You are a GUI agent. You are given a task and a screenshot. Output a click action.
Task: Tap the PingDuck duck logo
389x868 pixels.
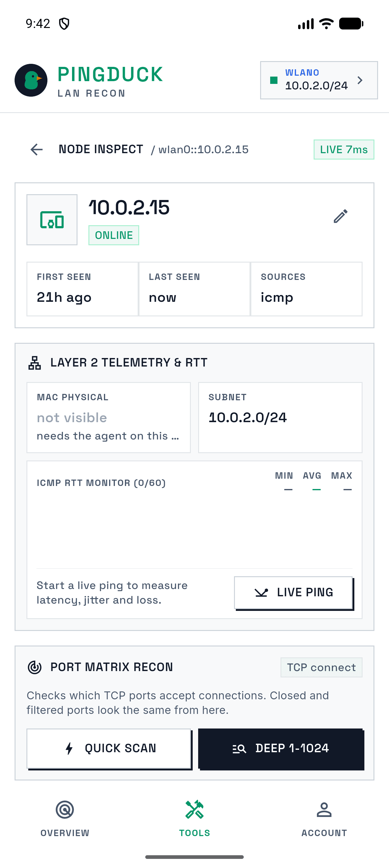pyautogui.click(x=31, y=80)
